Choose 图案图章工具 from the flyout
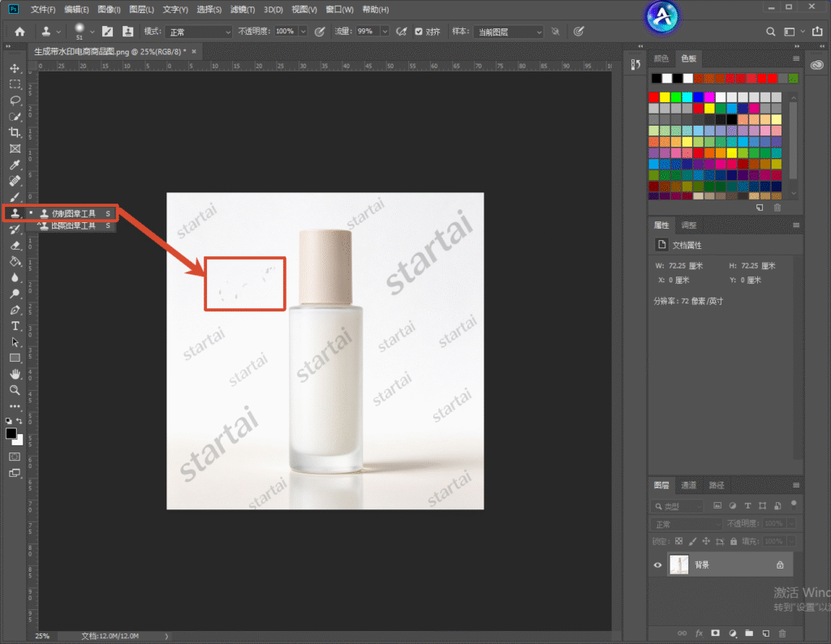Viewport: 831px width, 644px height. [x=74, y=226]
